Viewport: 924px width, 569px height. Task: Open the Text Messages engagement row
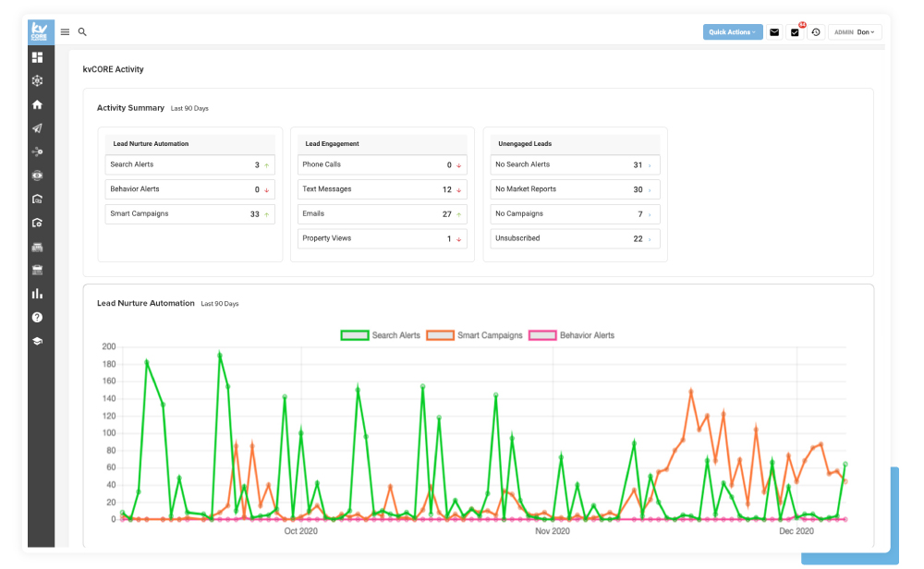382,189
